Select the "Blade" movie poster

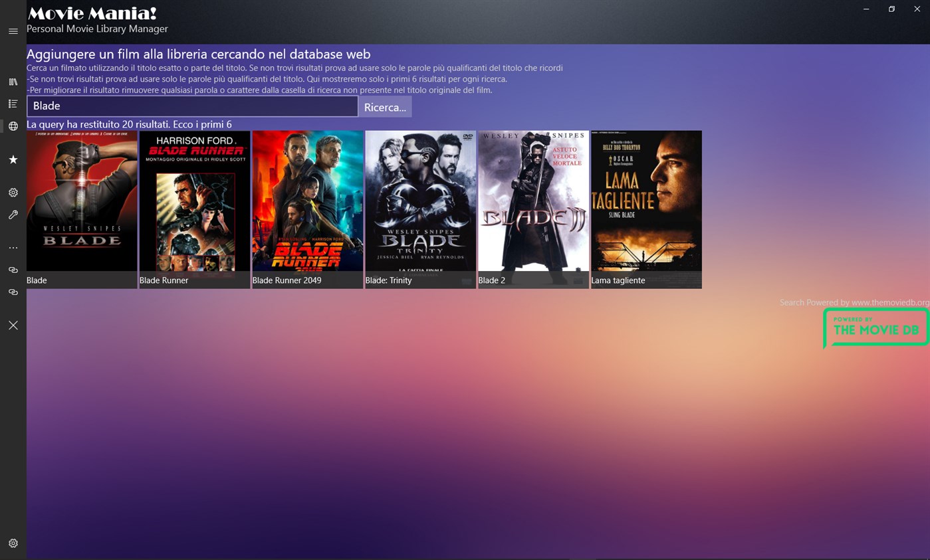pos(82,209)
